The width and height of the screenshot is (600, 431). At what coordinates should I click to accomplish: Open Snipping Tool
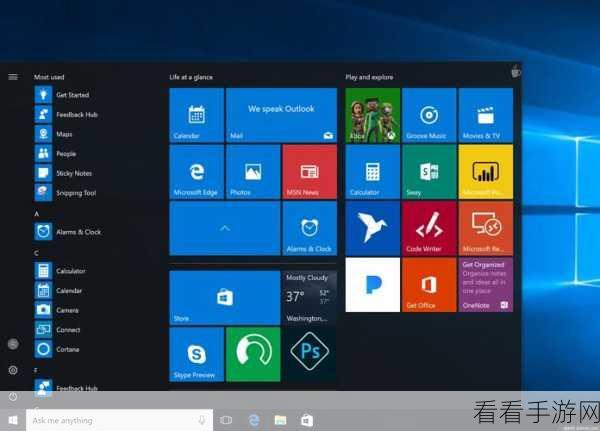click(x=65, y=193)
